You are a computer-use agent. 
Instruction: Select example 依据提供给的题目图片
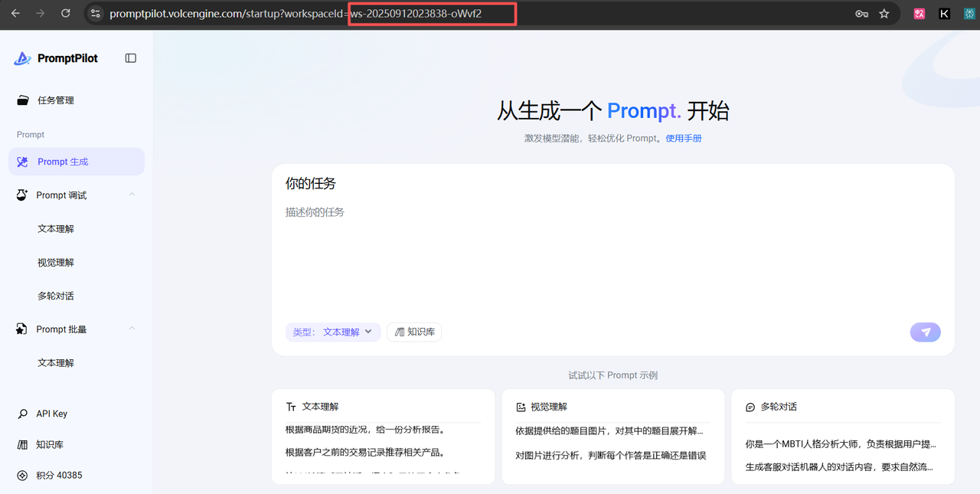click(x=609, y=431)
